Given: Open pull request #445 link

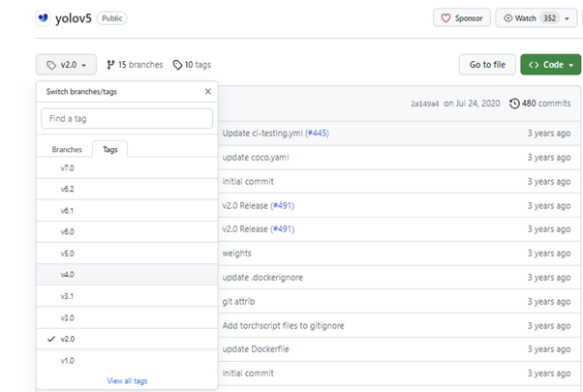Looking at the screenshot, I should point(317,134).
